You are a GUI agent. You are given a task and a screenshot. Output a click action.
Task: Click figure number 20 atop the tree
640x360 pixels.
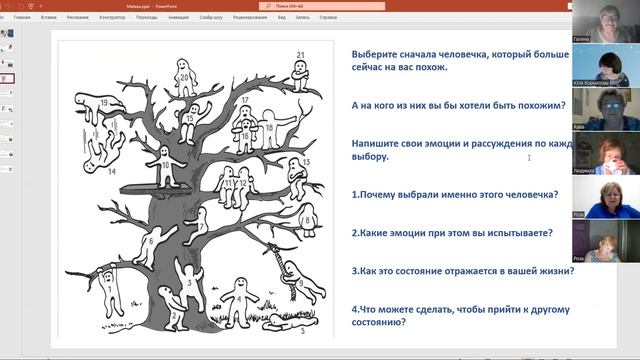(185, 78)
